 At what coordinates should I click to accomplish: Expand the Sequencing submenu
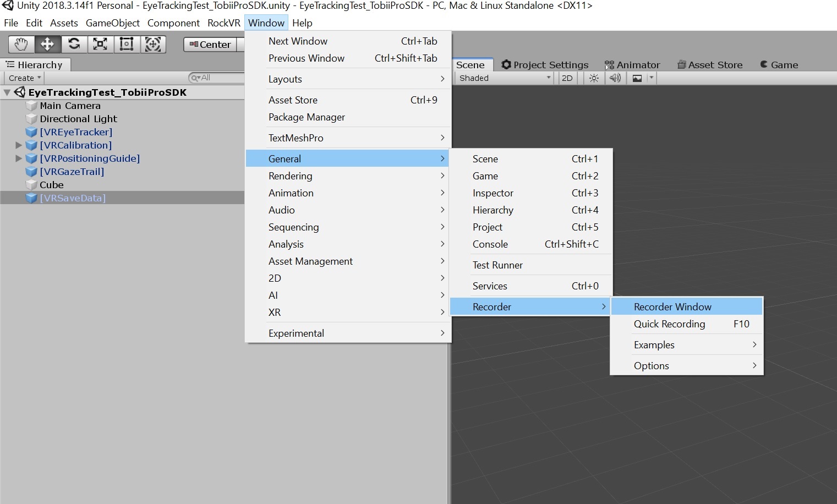coord(348,227)
